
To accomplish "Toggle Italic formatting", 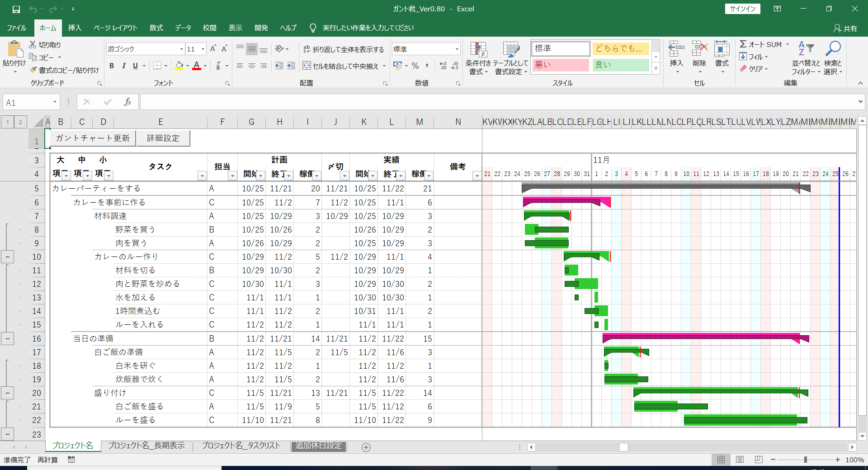I will (x=124, y=66).
